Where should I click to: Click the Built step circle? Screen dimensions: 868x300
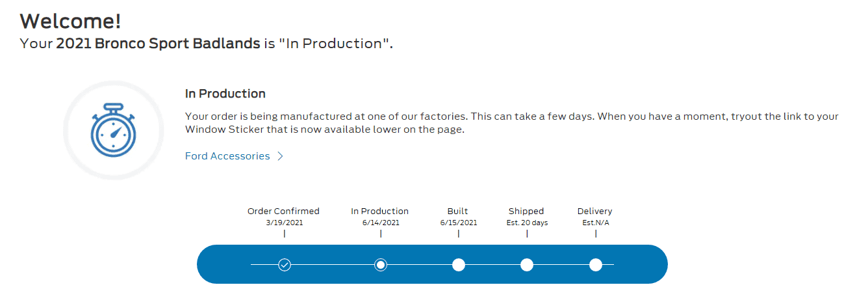pyautogui.click(x=459, y=265)
